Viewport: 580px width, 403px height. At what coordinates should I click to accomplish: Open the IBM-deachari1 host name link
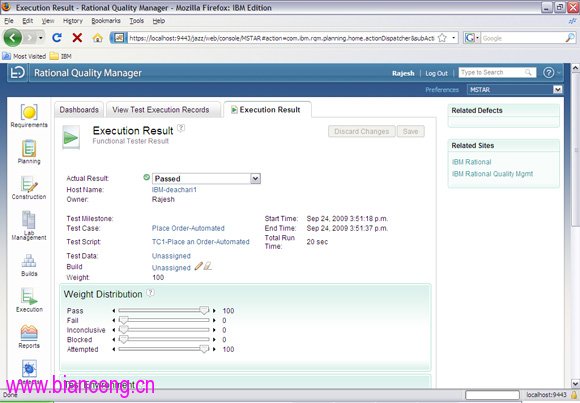[x=174, y=189]
